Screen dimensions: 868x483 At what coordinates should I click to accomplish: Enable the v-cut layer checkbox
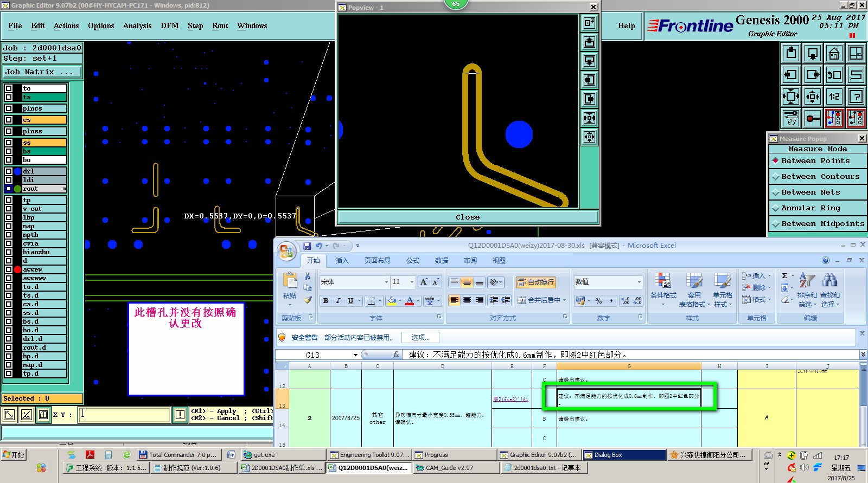pos(9,209)
